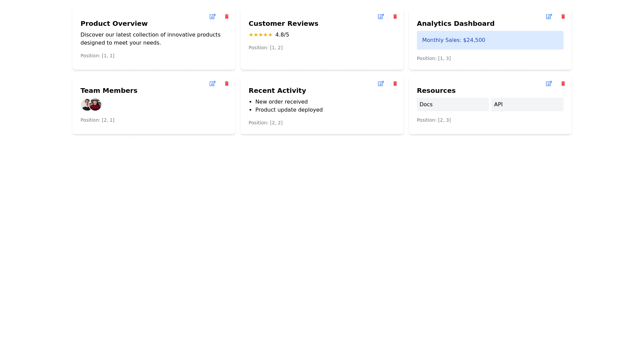The width and height of the screenshot is (644, 362).
Task: Click the Product update deployed item
Action: click(288, 110)
